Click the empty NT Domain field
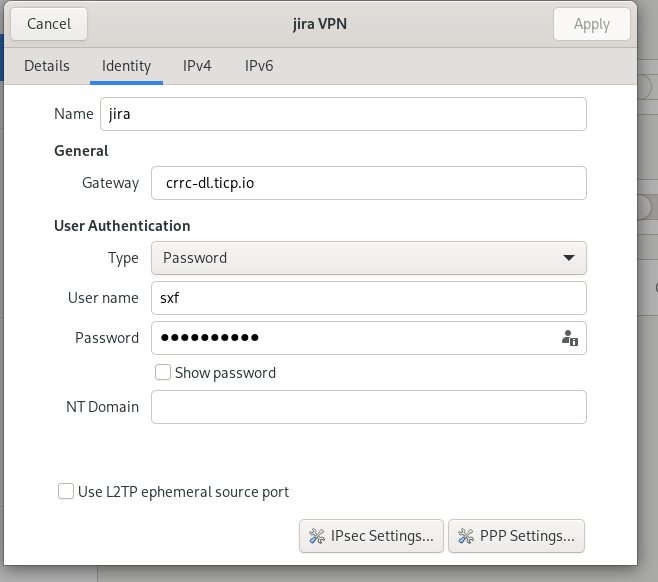The width and height of the screenshot is (658, 582). pos(368,407)
